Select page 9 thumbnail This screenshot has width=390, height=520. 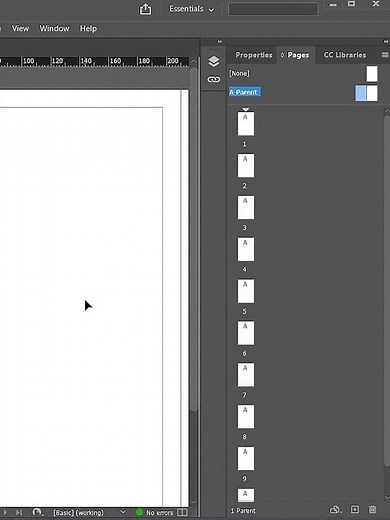click(246, 458)
